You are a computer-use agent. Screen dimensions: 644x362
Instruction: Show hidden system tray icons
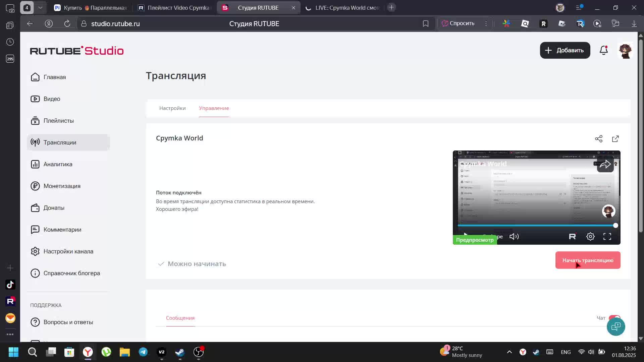click(509, 352)
